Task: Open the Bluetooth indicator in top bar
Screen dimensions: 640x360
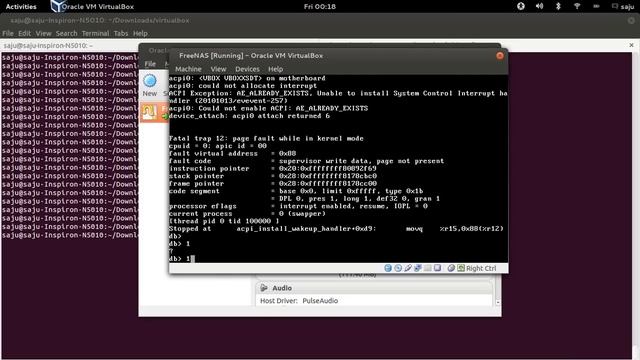Action: (x=558, y=6)
